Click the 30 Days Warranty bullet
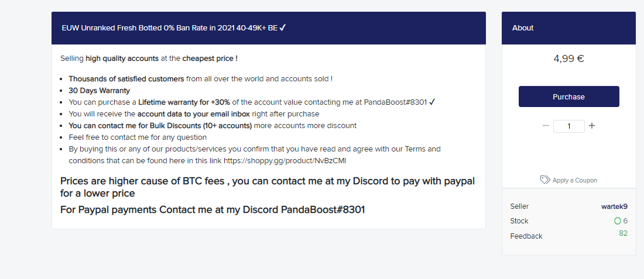This screenshot has height=279, width=644. (99, 90)
